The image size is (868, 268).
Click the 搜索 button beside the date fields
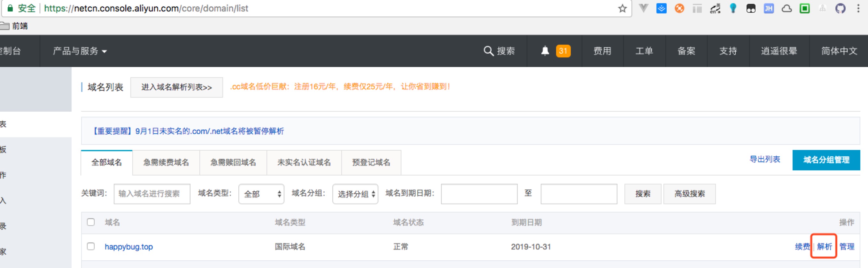point(643,194)
